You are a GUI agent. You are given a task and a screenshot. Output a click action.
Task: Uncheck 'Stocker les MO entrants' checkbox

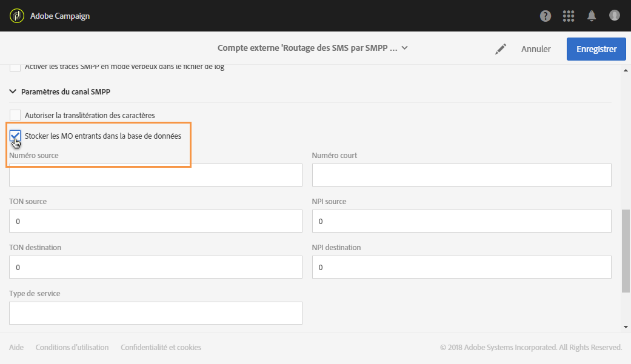point(15,136)
